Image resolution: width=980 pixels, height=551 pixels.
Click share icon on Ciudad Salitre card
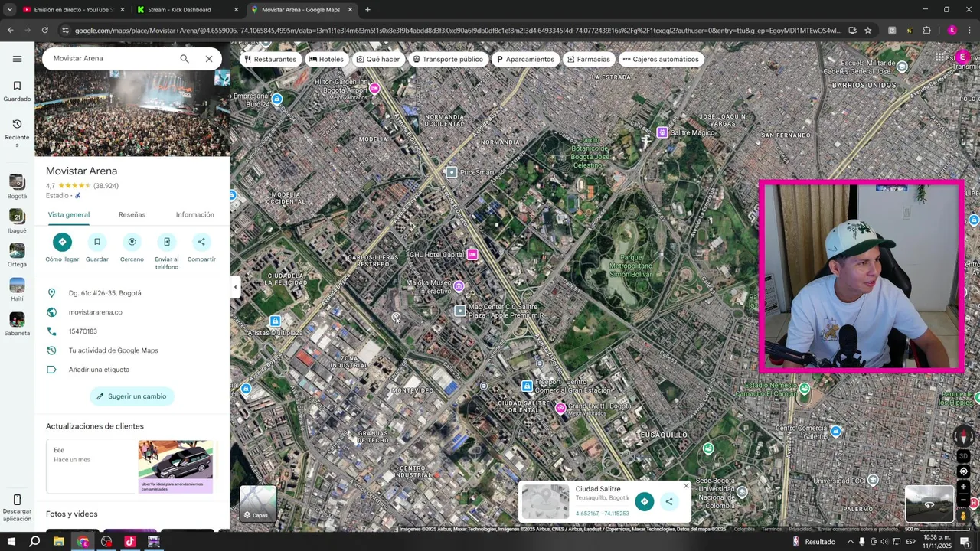pos(669,501)
